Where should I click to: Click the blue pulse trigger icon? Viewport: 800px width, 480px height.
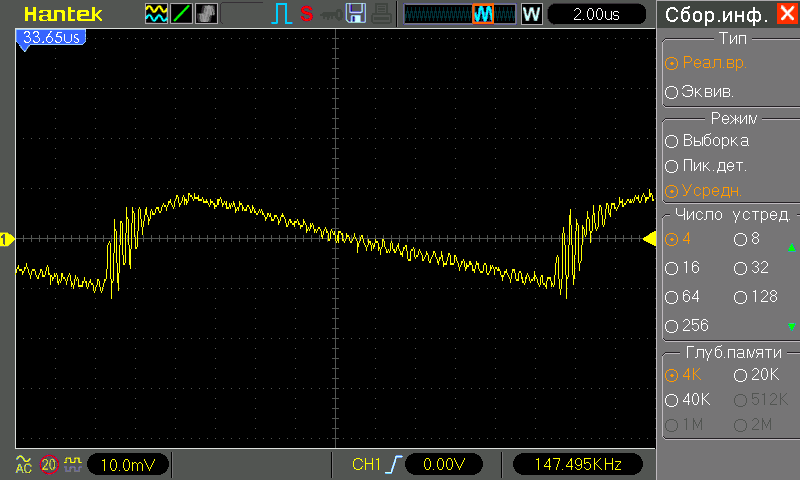281,14
